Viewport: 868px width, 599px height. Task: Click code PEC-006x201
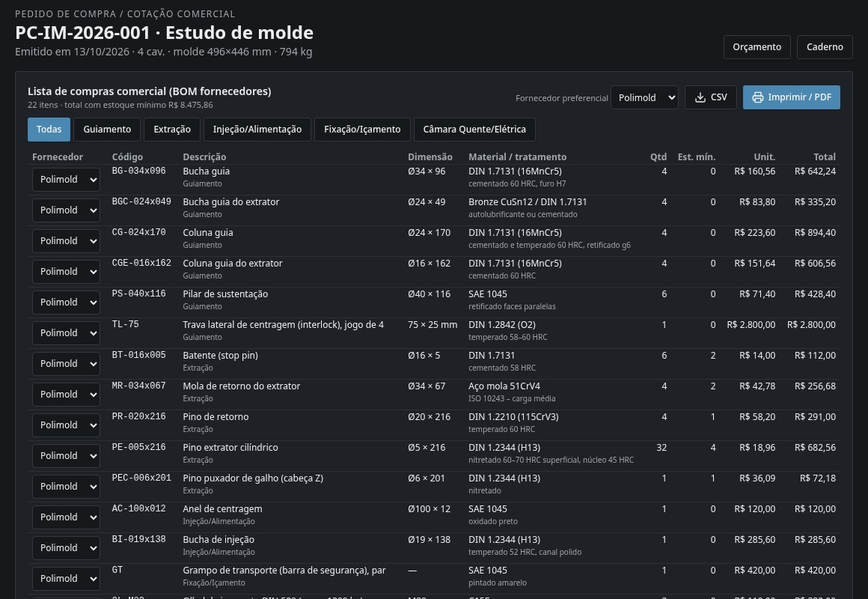141,478
